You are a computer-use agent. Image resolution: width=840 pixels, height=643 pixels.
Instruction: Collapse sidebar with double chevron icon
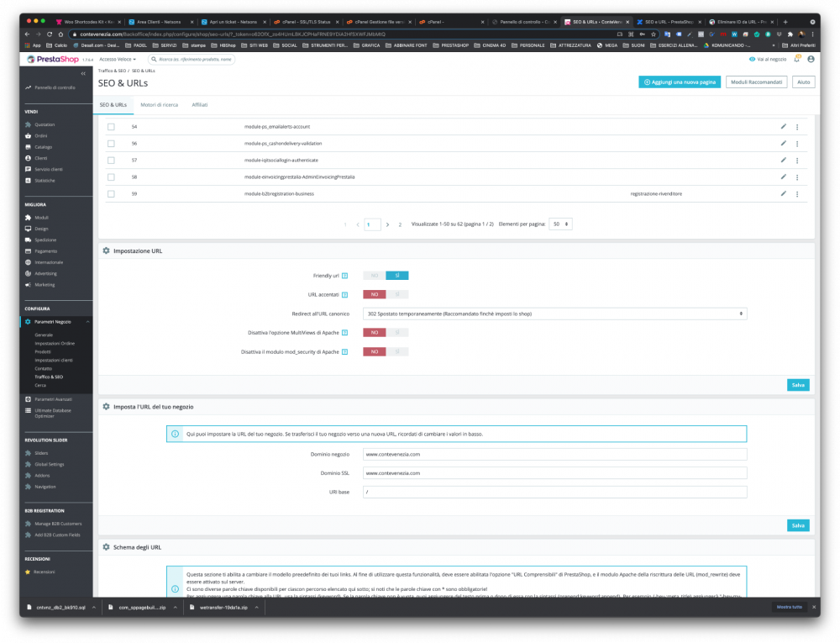tap(83, 73)
